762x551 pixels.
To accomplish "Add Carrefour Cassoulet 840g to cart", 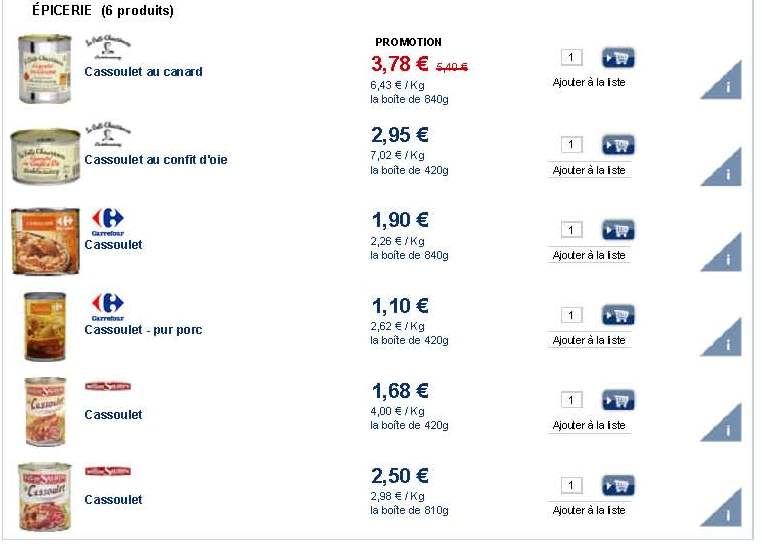I will click(x=618, y=230).
